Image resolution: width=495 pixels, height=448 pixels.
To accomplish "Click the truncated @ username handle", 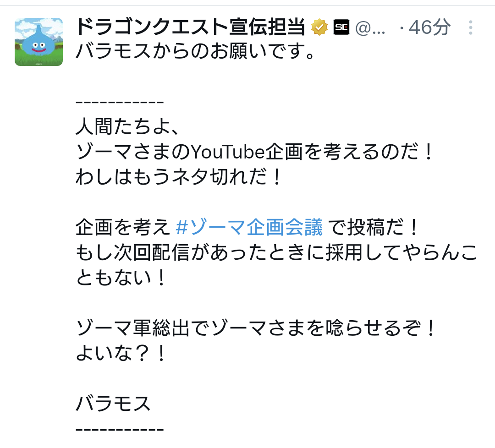I will point(370,28).
